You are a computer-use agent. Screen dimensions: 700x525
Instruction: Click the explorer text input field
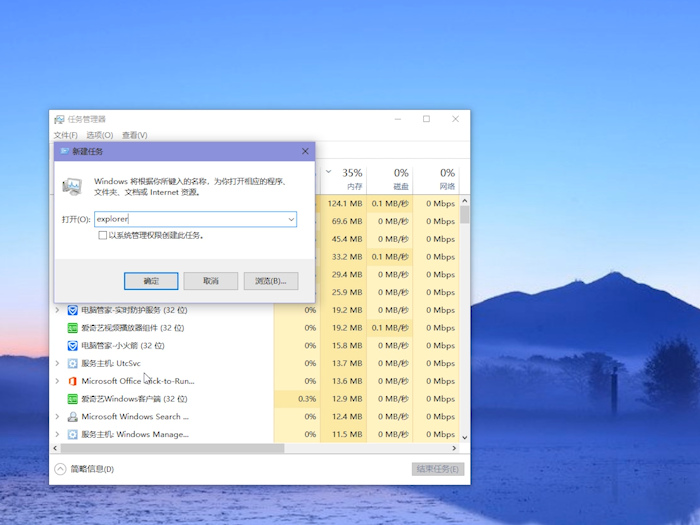click(188, 218)
